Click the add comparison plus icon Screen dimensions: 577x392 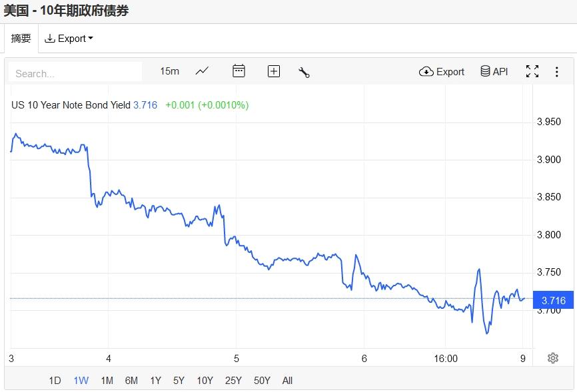coord(273,71)
